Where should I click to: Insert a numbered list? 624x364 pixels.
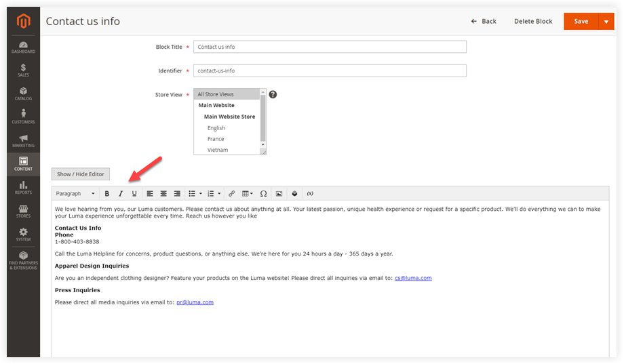point(210,194)
